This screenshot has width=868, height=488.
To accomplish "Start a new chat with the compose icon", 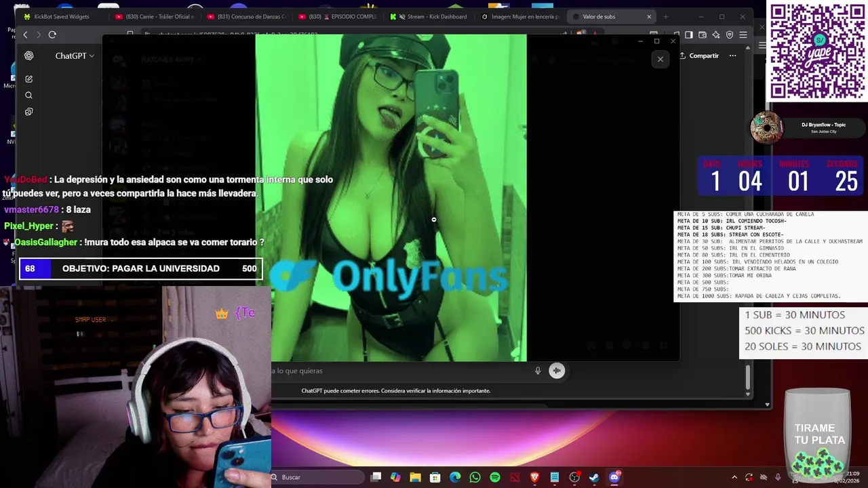I will (28, 79).
